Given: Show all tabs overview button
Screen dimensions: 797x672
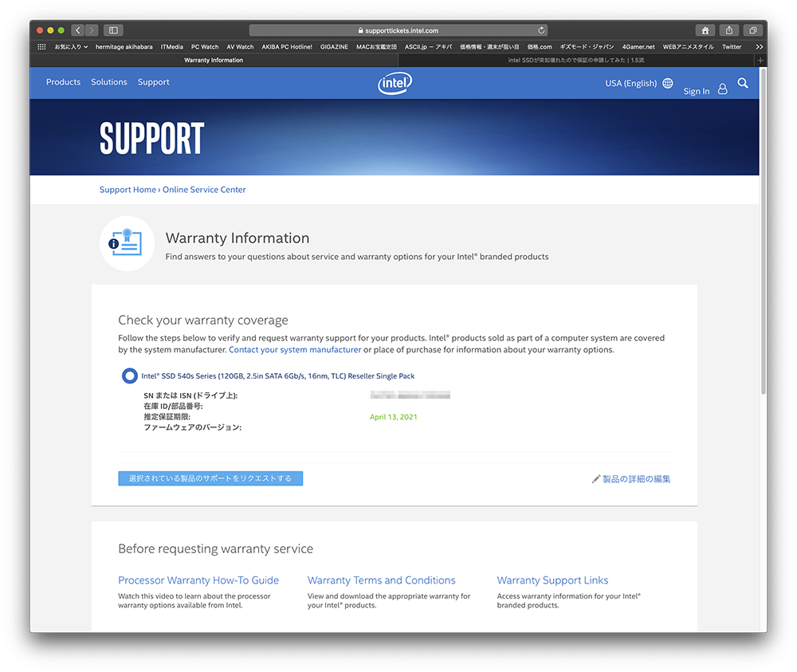Looking at the screenshot, I should click(753, 30).
